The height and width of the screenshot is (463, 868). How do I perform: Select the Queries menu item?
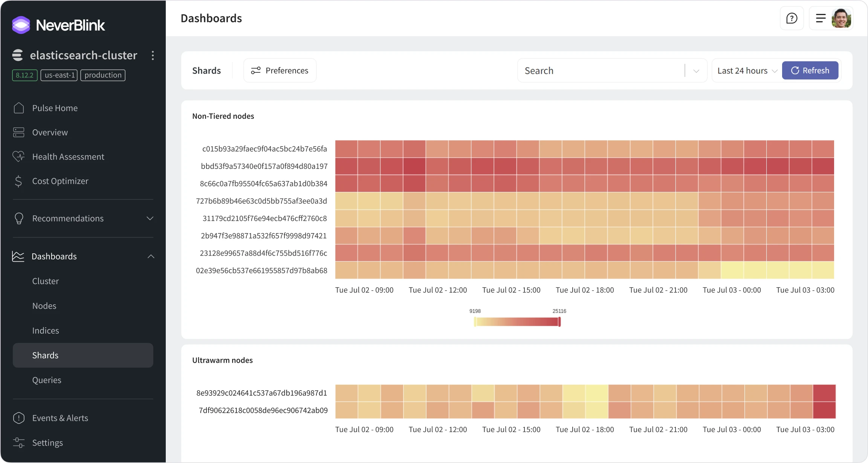(47, 380)
